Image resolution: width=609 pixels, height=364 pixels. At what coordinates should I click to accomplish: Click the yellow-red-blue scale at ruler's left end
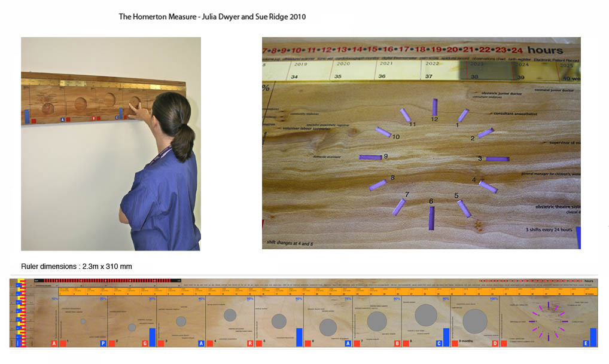point(19,313)
